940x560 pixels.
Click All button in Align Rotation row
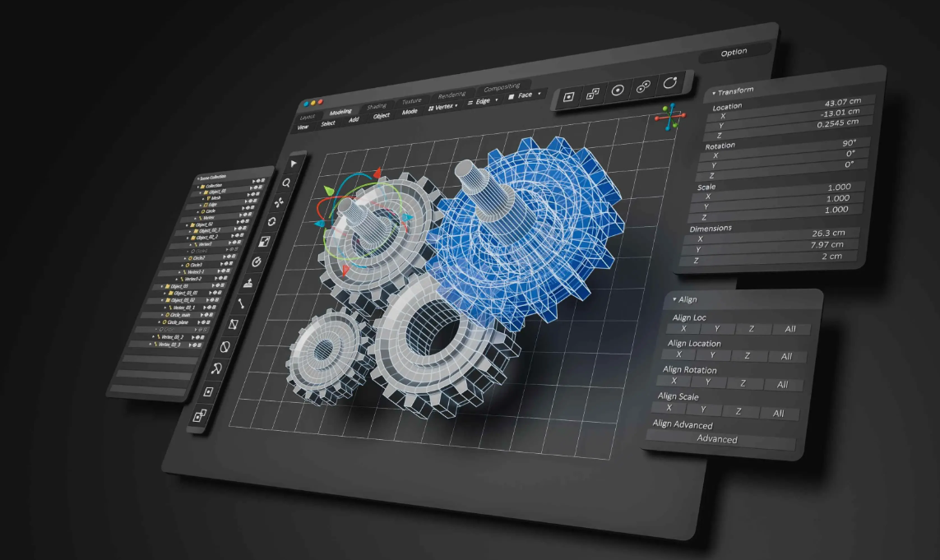click(x=782, y=384)
